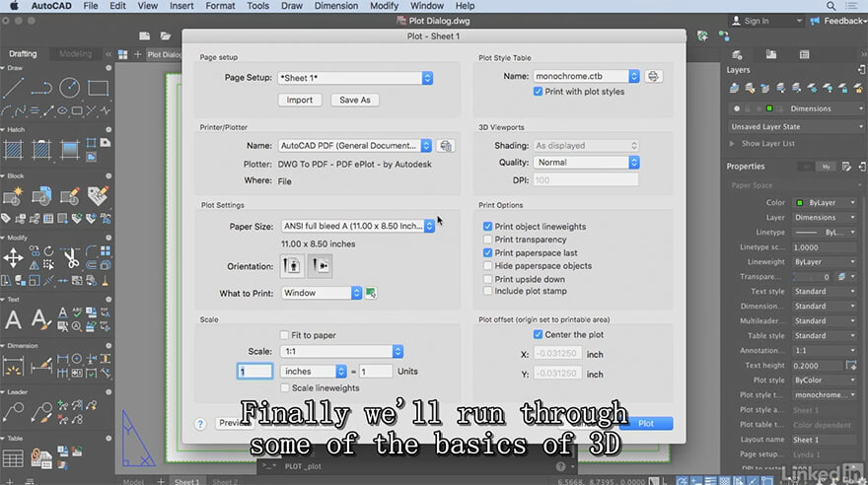Click the Transparency slider in Properties
Screen dimensions: 868x485
pos(811,277)
